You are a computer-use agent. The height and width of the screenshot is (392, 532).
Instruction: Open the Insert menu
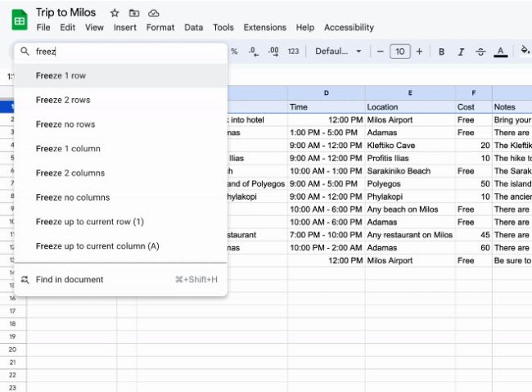pyautogui.click(x=125, y=28)
